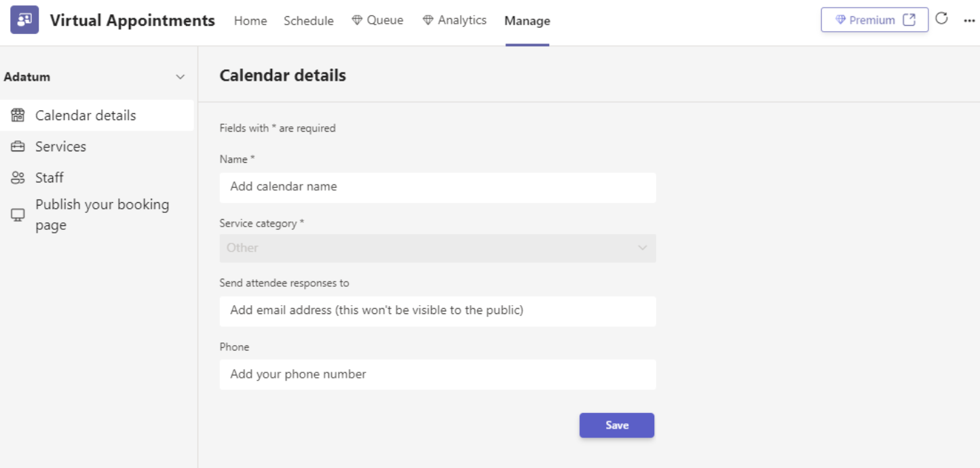The image size is (980, 468).
Task: Click the Calendar details sidebar icon
Action: click(x=18, y=115)
